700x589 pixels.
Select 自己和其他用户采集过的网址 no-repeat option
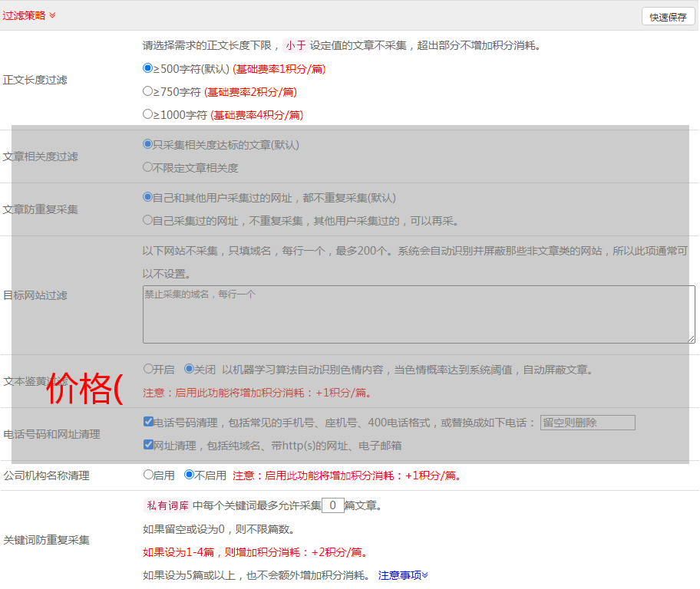click(148, 197)
